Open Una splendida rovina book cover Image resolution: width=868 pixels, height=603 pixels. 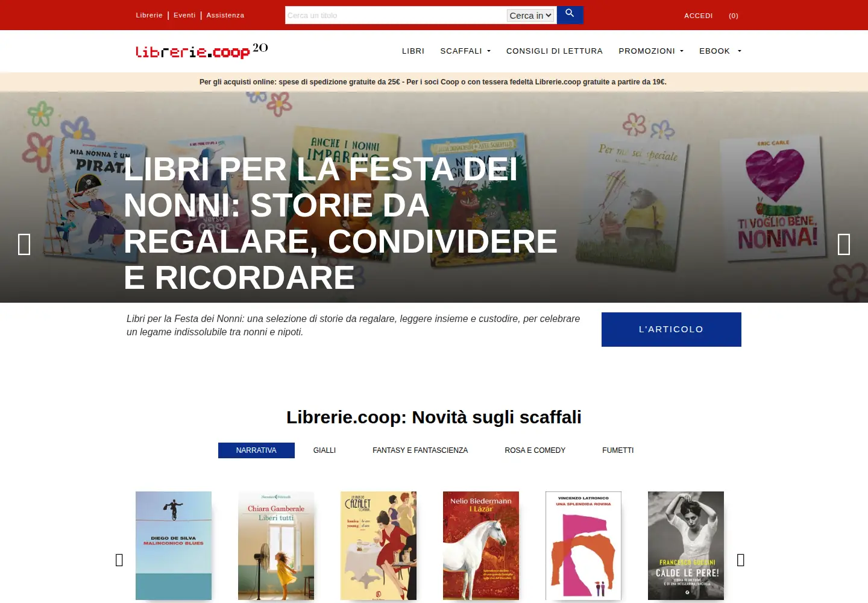(583, 546)
